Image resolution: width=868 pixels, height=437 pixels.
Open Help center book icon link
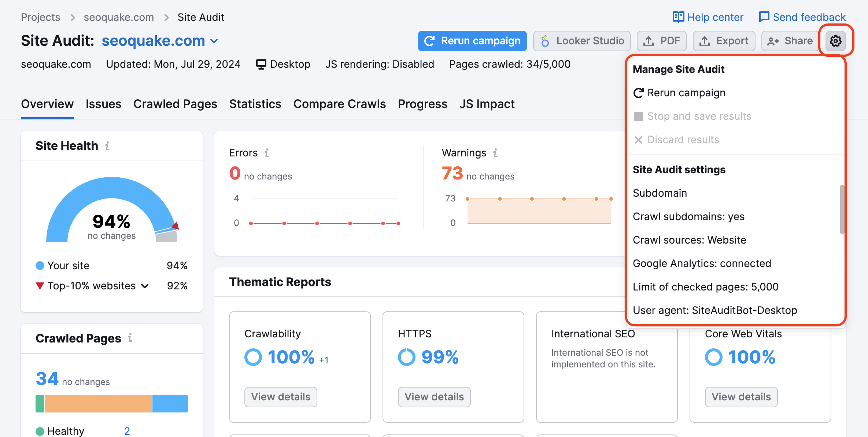click(678, 17)
